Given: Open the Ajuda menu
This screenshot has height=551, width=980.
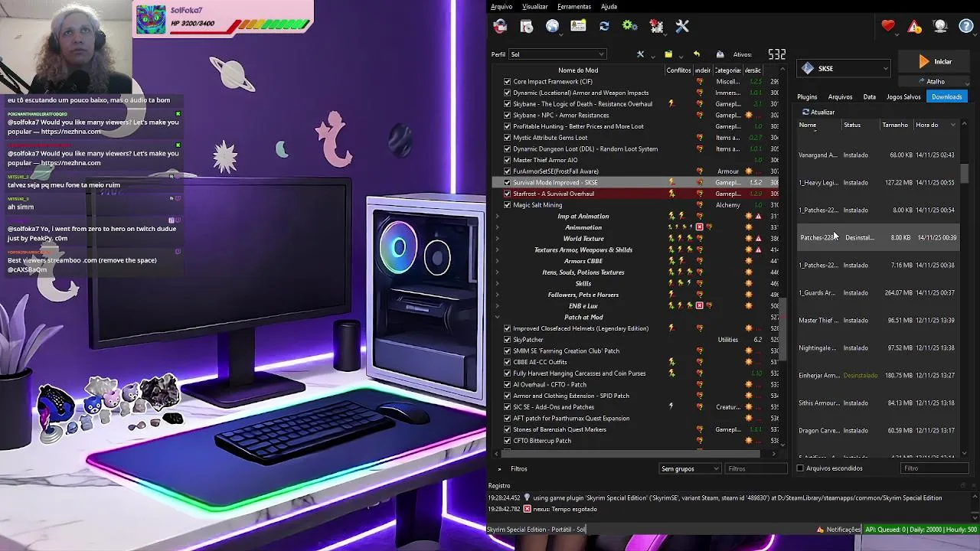Looking at the screenshot, I should [x=609, y=7].
